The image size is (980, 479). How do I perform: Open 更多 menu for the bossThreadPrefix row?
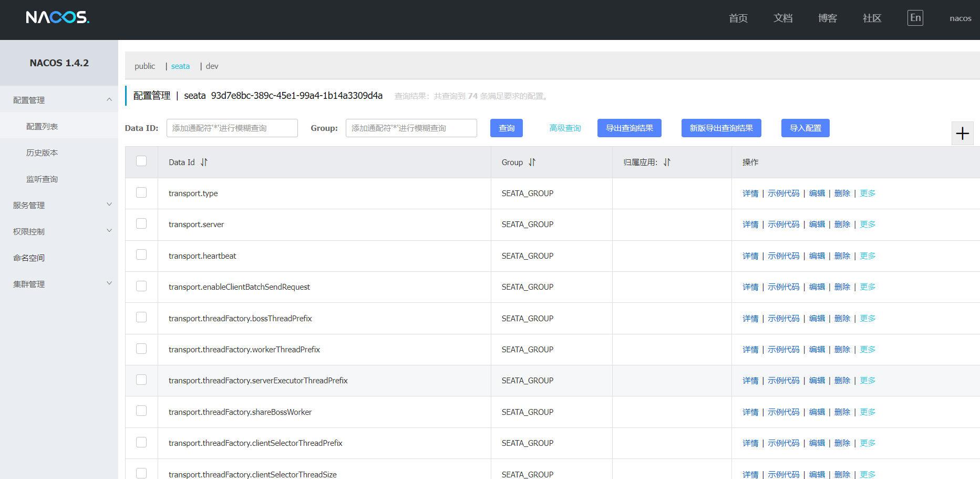[868, 319]
